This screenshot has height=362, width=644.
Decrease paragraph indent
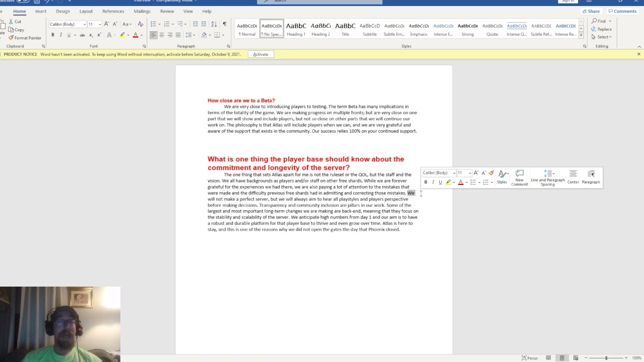tap(195, 24)
